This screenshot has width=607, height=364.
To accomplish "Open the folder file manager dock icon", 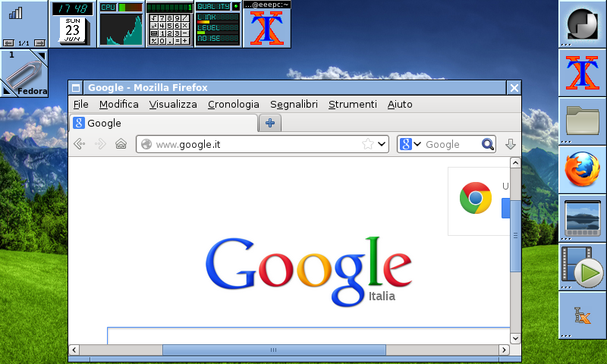I will (x=582, y=121).
